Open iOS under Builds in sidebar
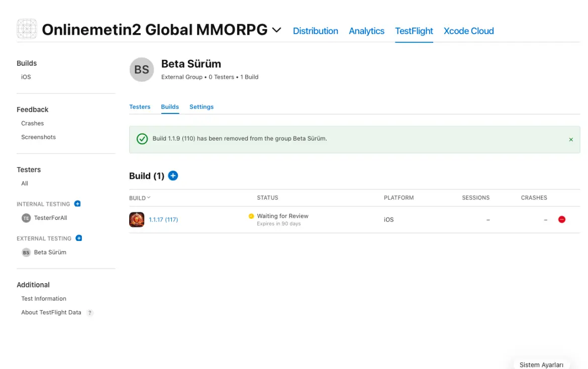This screenshot has width=588, height=369. point(26,77)
